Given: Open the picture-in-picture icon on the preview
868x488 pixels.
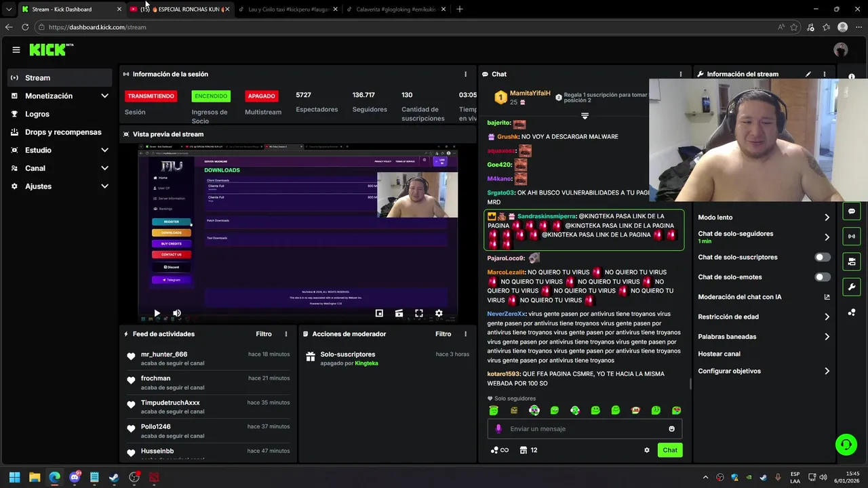Looking at the screenshot, I should 379,313.
